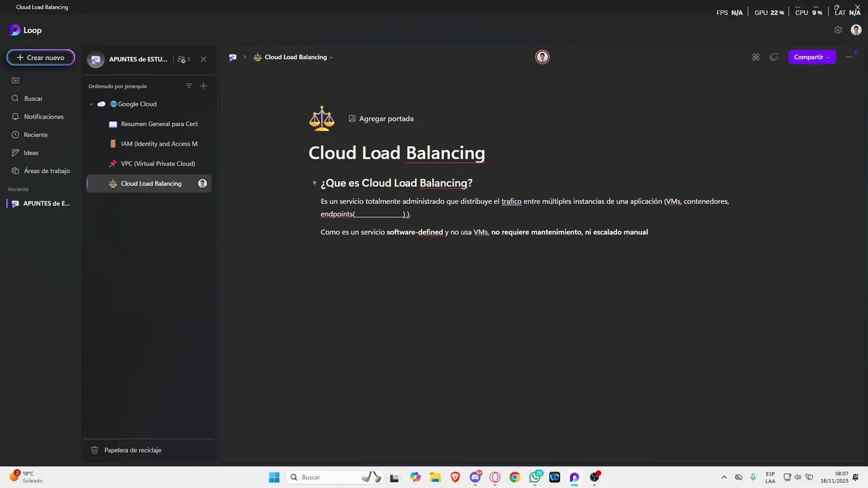This screenshot has width=868, height=488.
Task: Open the user profile avatar in the top right
Action: pos(856,30)
